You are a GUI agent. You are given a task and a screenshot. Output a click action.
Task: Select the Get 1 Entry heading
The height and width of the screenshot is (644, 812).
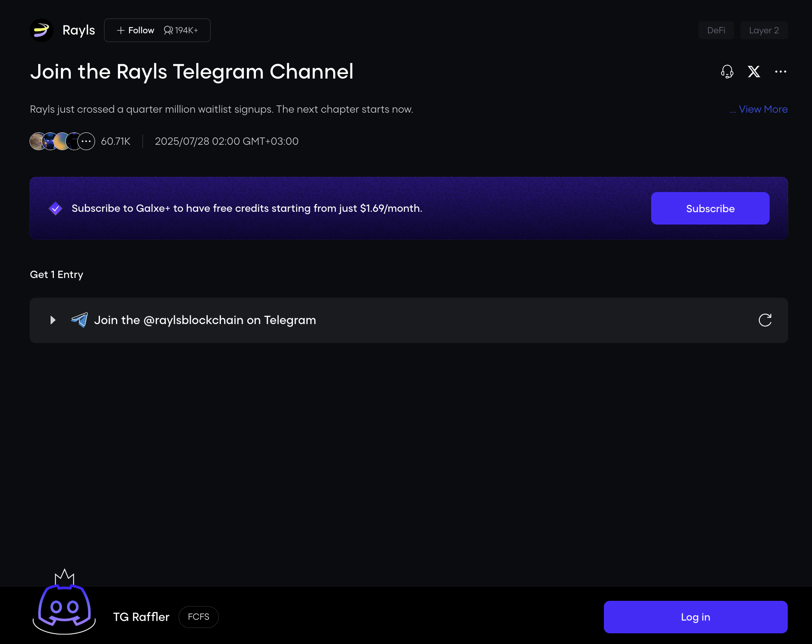[56, 275]
